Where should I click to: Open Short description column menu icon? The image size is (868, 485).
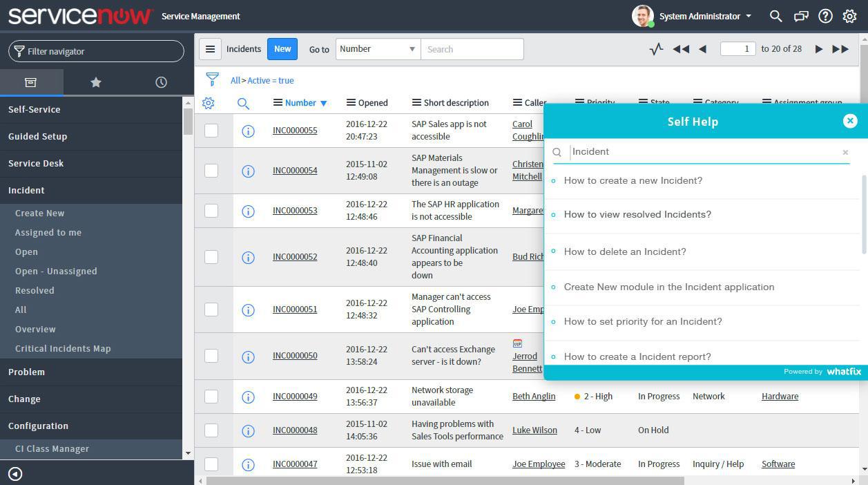click(x=416, y=102)
